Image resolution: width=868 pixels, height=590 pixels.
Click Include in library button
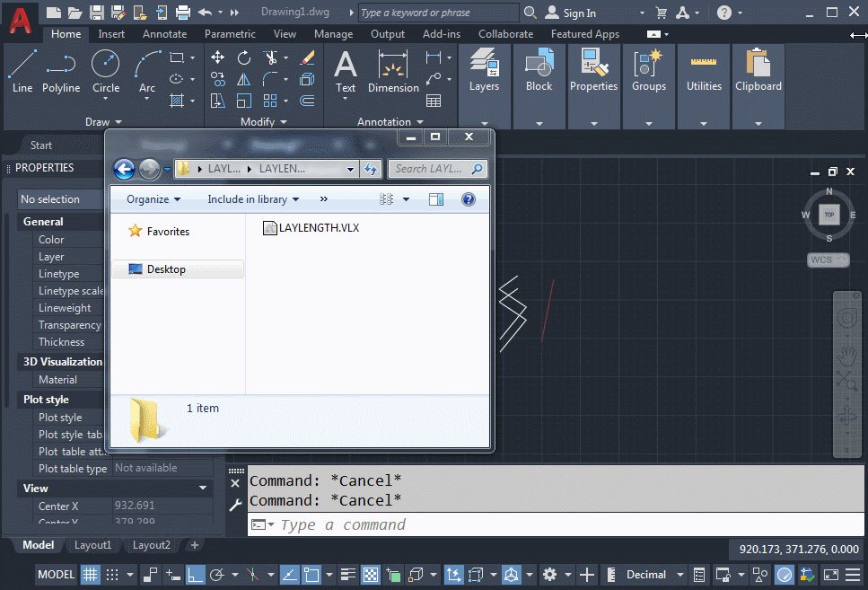[253, 199]
